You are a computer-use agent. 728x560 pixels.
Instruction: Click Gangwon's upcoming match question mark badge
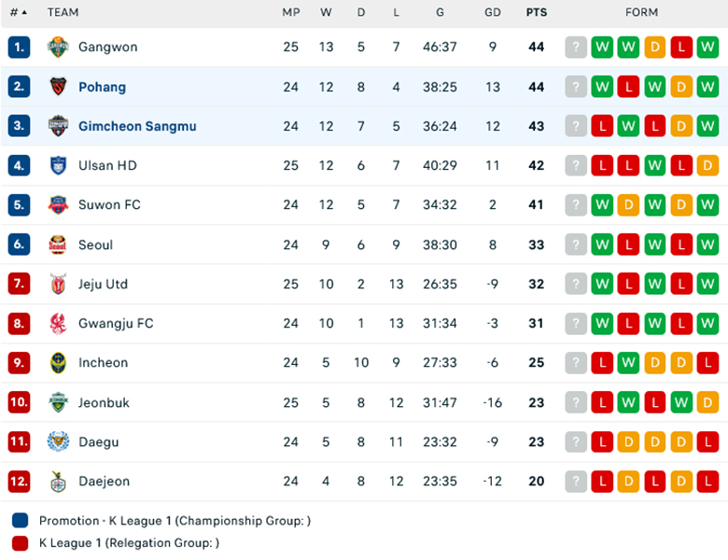coord(576,48)
